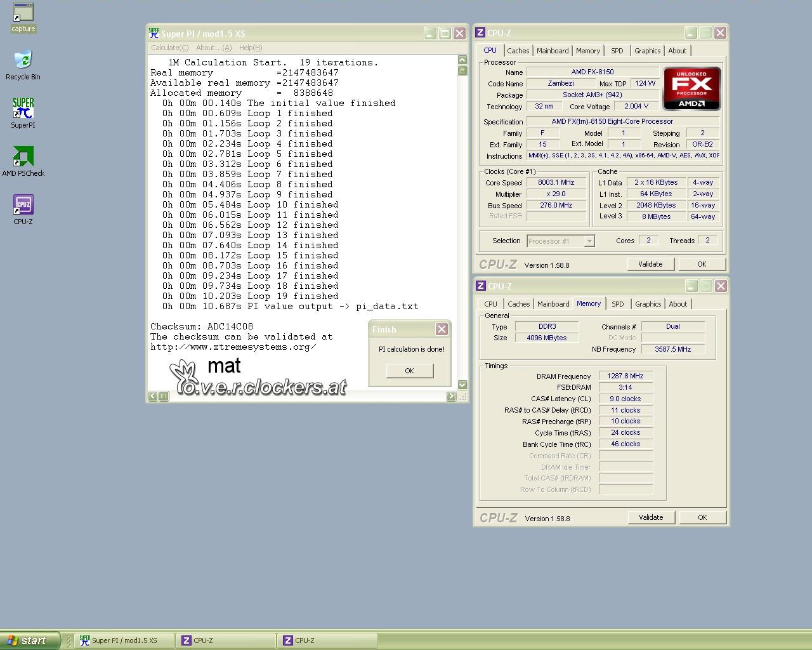Click OK in the Memory CPU-Z window

pos(702,517)
